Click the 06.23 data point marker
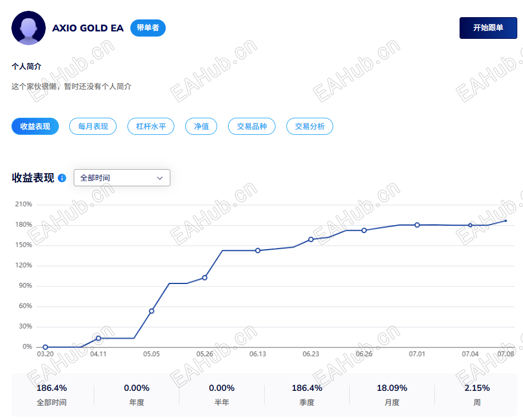Screen dimensions: 523x420 (311, 239)
